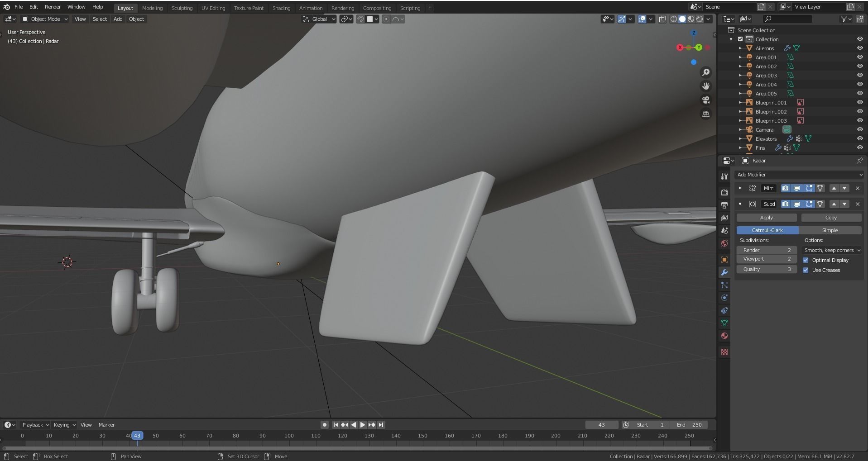
Task: Click the Render subdivisions field
Action: click(767, 250)
